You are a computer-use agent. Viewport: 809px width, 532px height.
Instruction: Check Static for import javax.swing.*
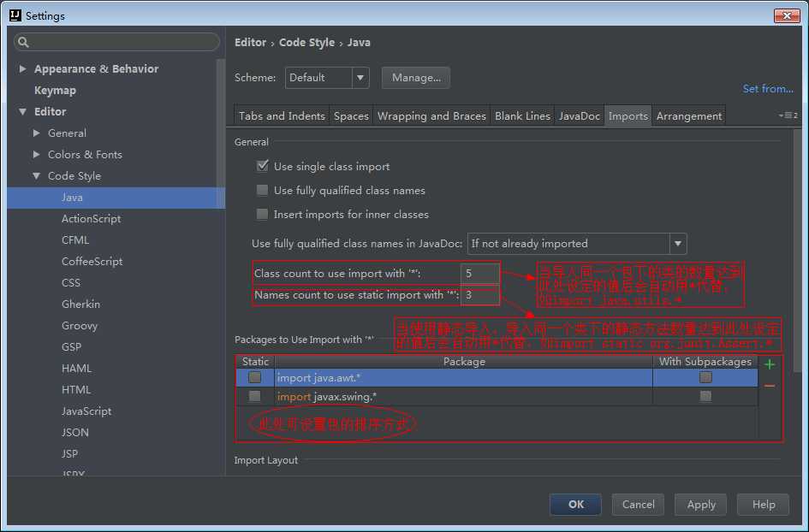(x=255, y=396)
